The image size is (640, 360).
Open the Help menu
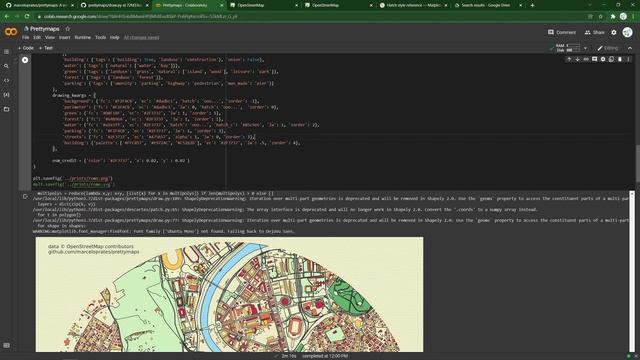114,38
